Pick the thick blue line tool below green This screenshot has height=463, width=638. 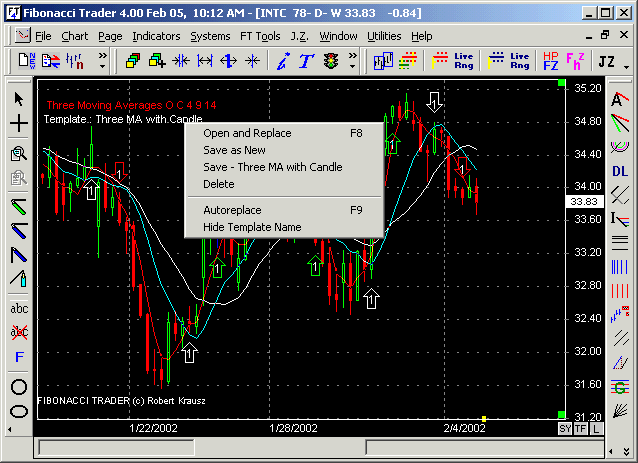pos(19,231)
